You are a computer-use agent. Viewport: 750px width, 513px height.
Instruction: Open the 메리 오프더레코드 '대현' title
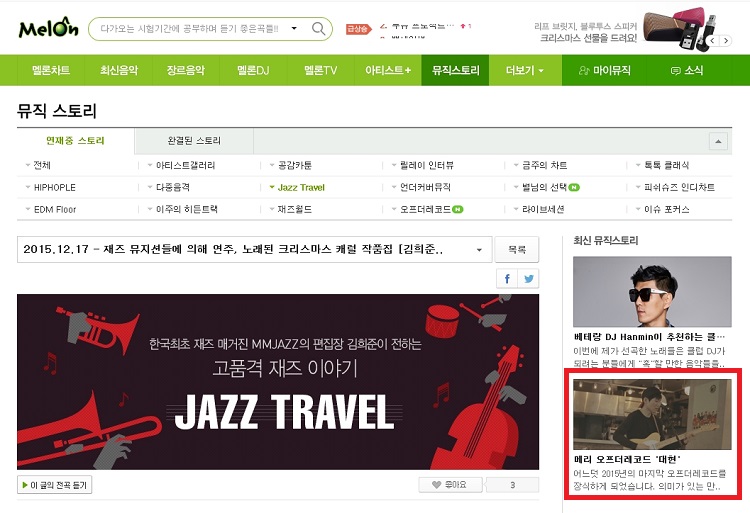627,460
